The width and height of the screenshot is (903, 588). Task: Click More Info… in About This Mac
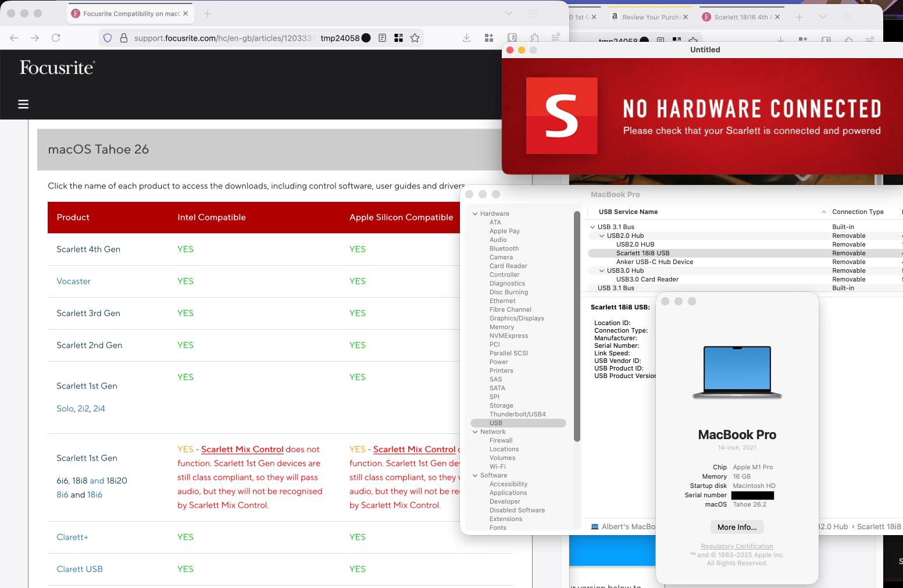click(x=737, y=528)
